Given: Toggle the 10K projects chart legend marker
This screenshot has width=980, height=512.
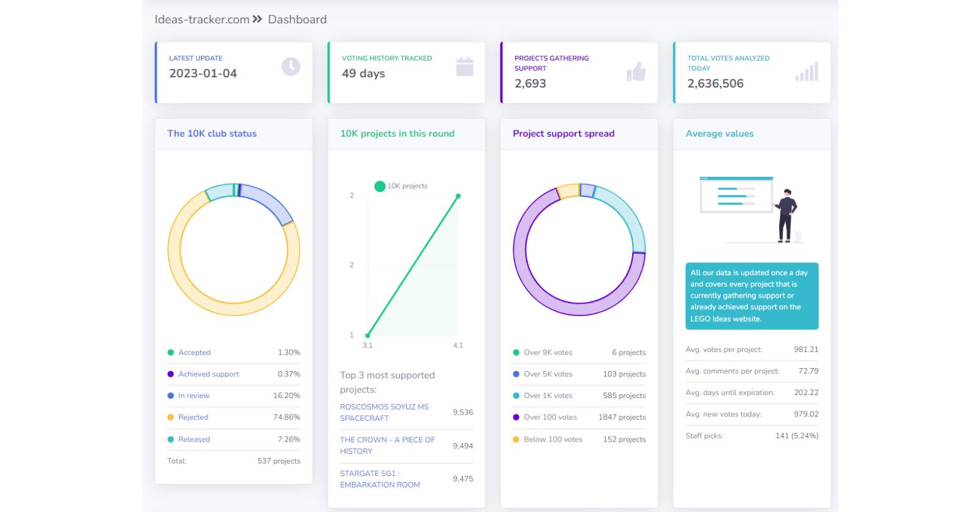Looking at the screenshot, I should 380,186.
